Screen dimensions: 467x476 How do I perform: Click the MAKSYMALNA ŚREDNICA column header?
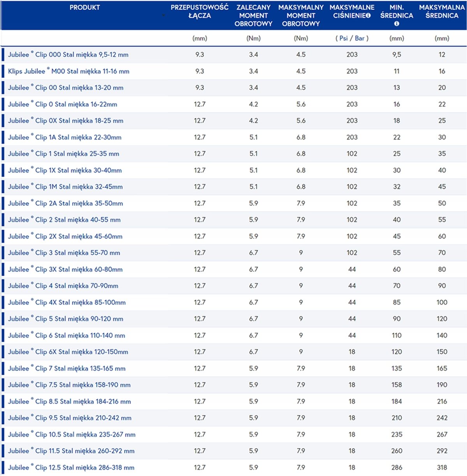pos(442,12)
